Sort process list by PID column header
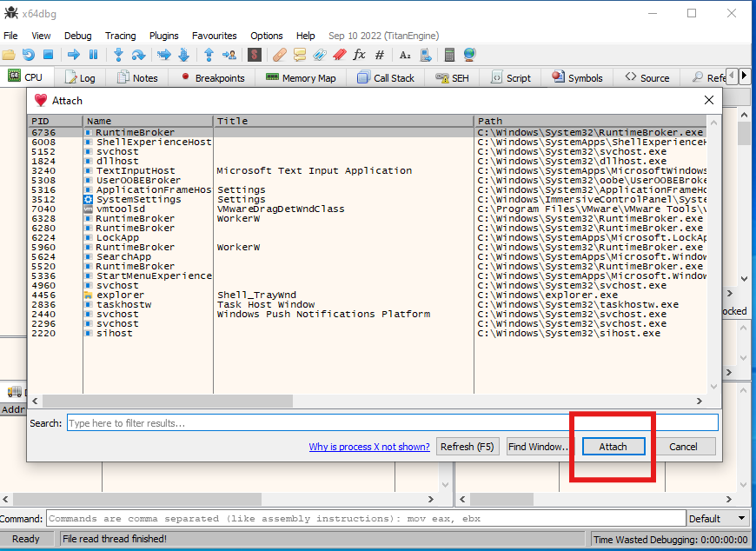 click(x=56, y=121)
